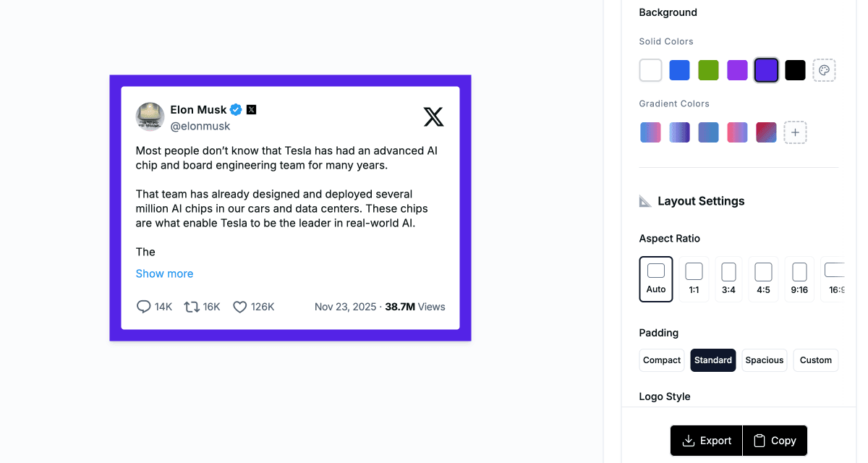
Task: Click Elon Musk's profile avatar
Action: (149, 116)
